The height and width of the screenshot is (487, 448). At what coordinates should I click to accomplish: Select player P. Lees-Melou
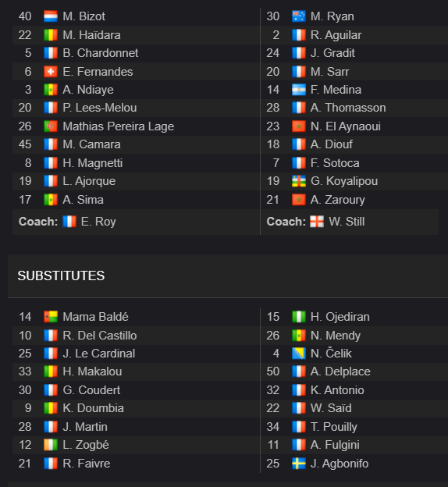pos(100,108)
